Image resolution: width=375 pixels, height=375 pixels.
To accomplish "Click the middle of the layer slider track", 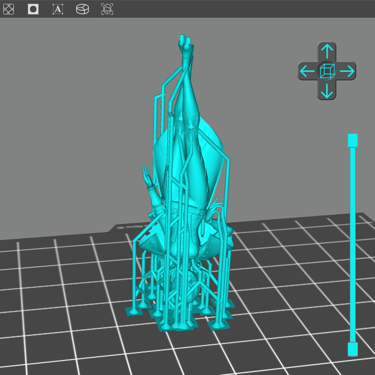I will click(x=353, y=244).
